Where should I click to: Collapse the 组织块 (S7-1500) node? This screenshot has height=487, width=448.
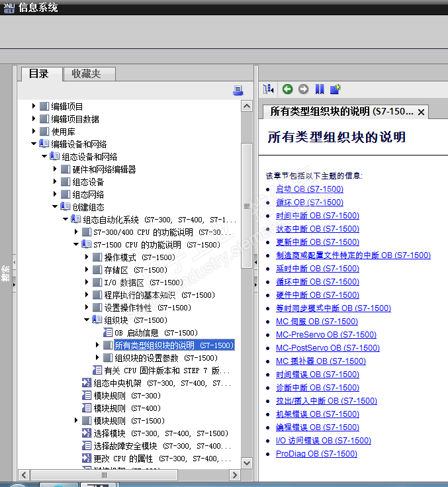click(87, 320)
